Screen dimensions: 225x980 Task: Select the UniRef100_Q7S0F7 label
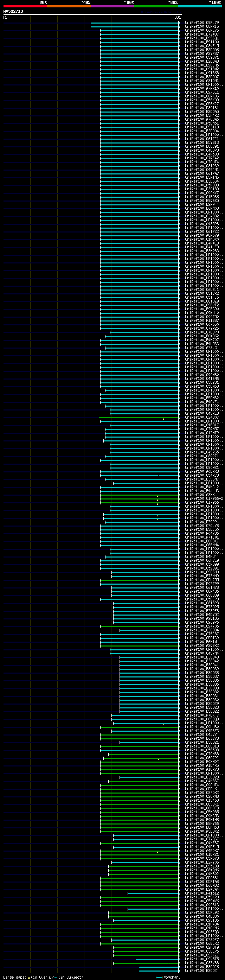point(202,940)
